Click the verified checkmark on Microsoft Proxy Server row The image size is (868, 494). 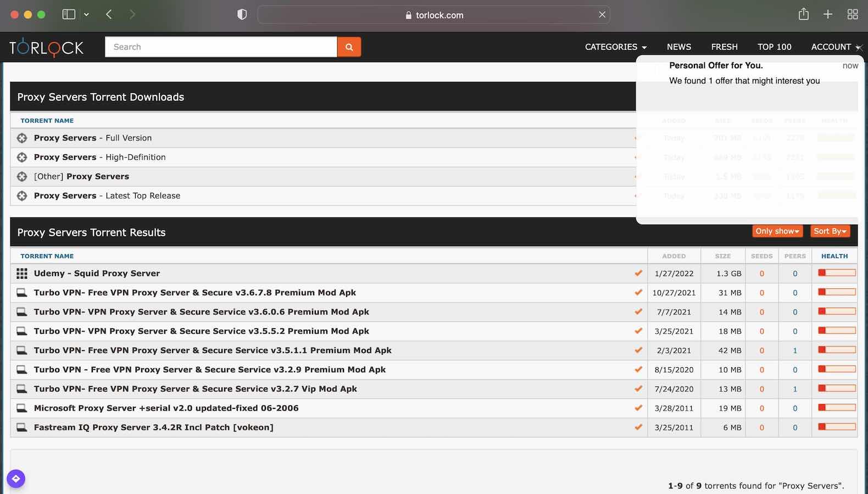638,408
